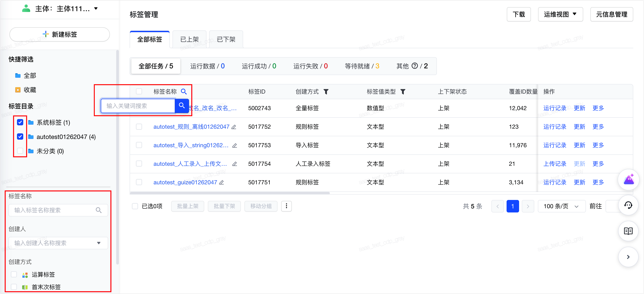
Task: Open 元信息管理
Action: coord(612,14)
